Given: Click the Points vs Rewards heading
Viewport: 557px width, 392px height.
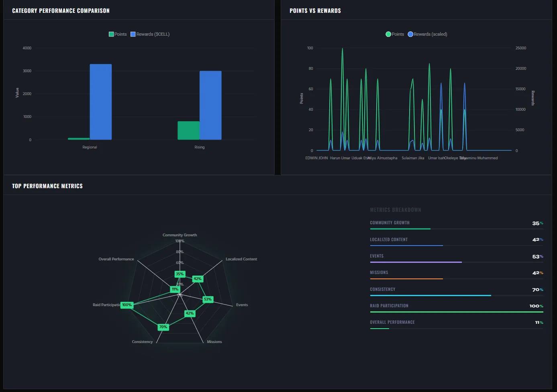Looking at the screenshot, I should 315,11.
